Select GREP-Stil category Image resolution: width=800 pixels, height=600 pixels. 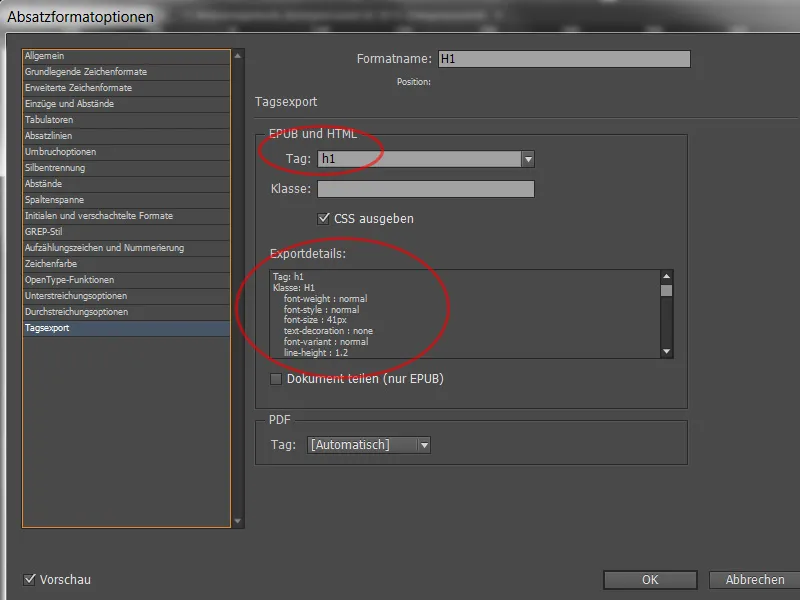click(x=127, y=232)
